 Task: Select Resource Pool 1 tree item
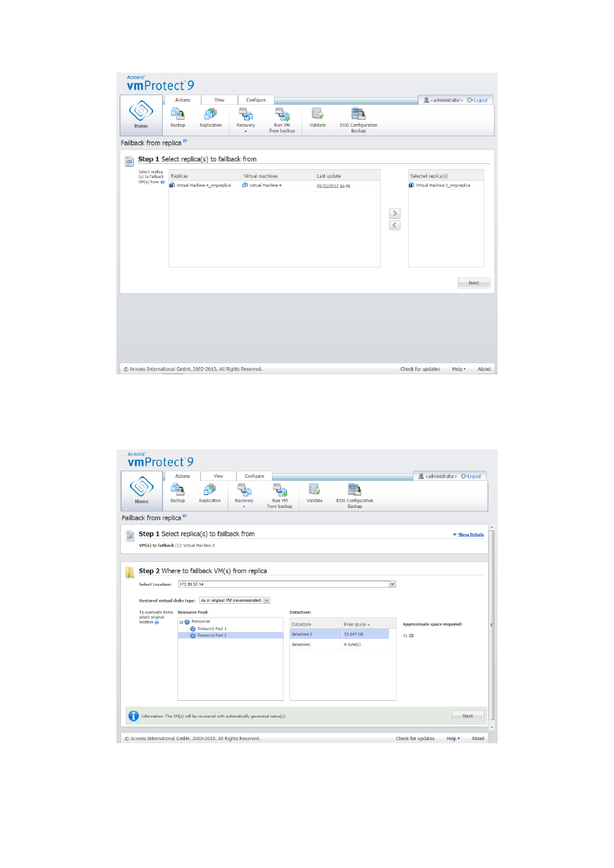click(x=212, y=629)
